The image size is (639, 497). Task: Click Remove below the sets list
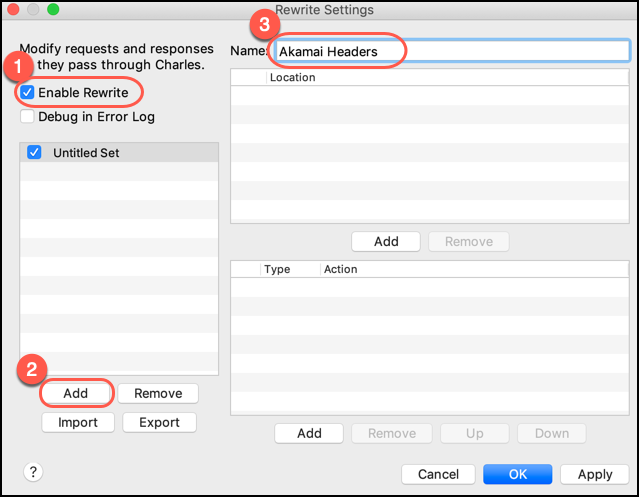point(157,393)
